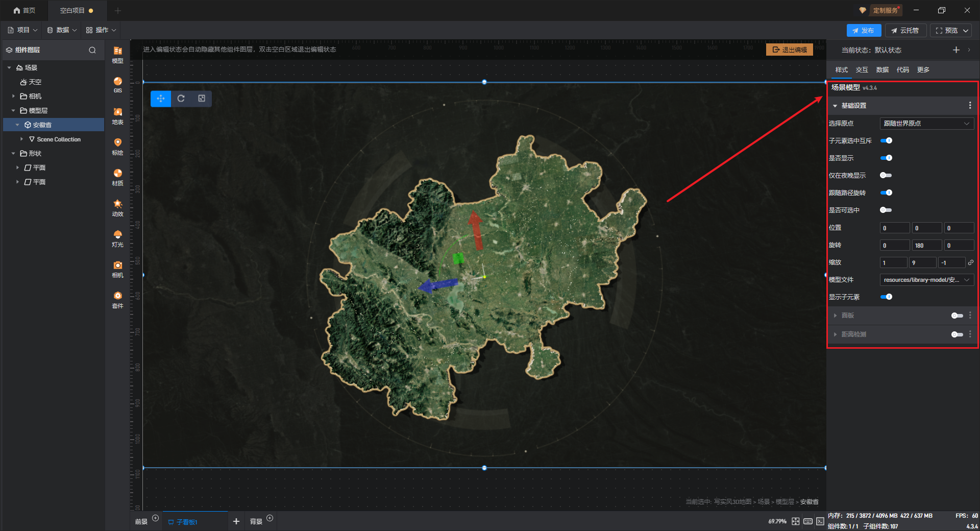Expand the Scene Collection tree node
This screenshot has height=531, width=980.
[21, 139]
